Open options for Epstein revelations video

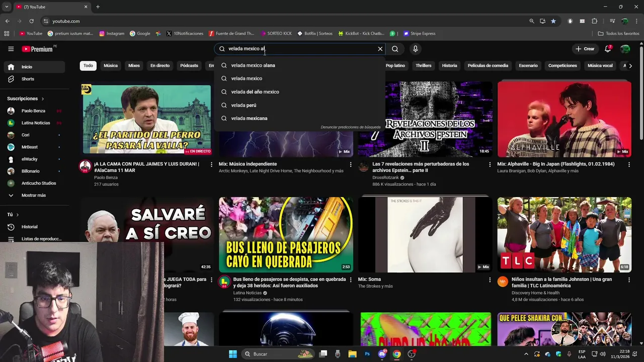click(490, 164)
